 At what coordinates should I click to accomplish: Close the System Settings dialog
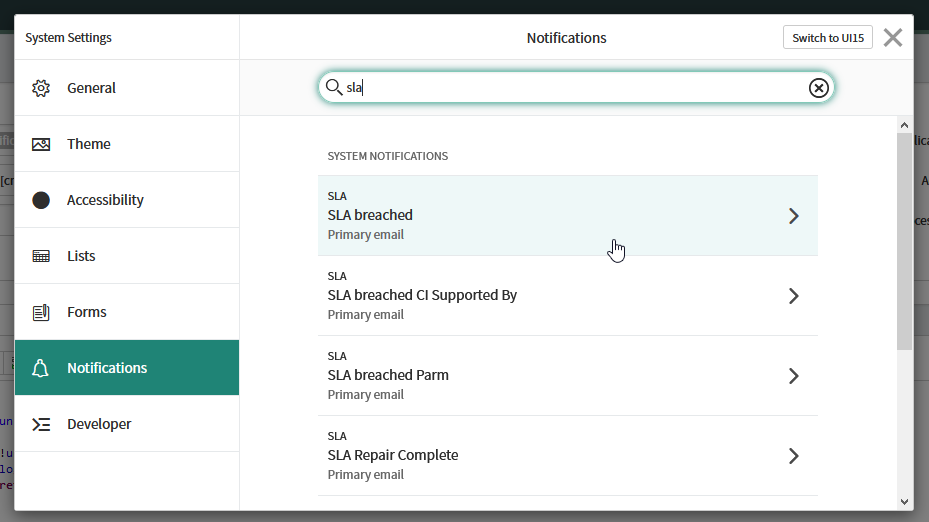893,37
